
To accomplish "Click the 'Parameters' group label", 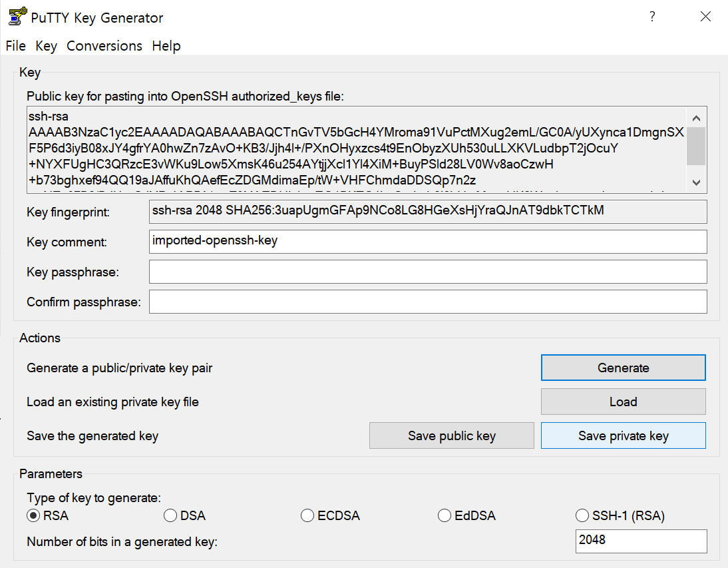I will [x=51, y=473].
